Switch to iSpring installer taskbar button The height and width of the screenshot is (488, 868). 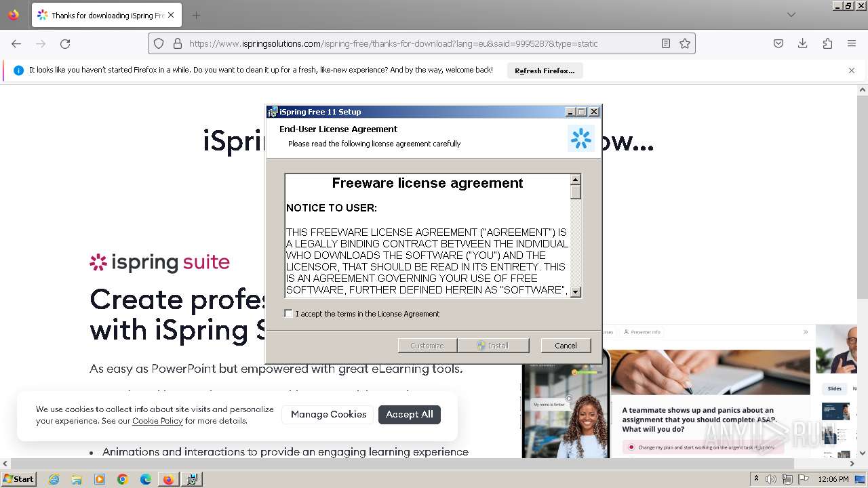coord(192,479)
